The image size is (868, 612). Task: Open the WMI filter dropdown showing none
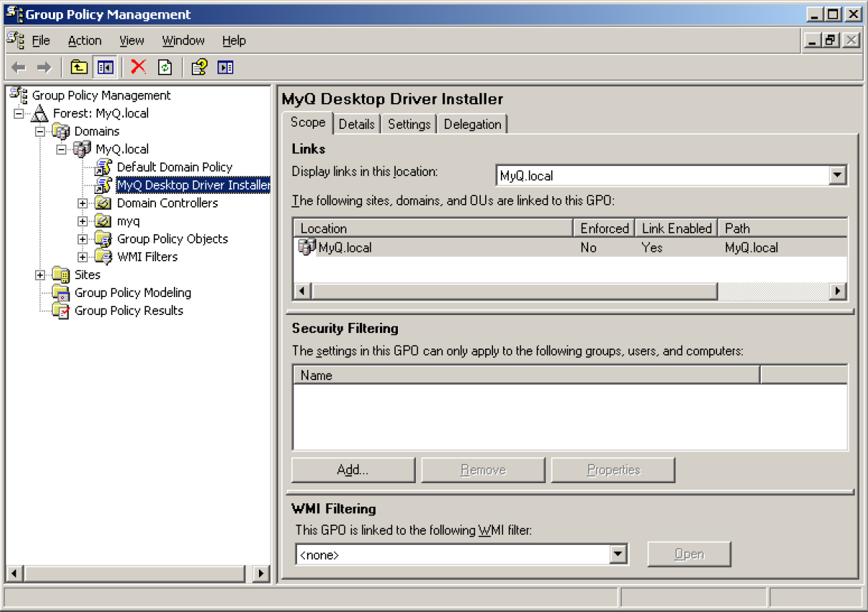tap(618, 553)
